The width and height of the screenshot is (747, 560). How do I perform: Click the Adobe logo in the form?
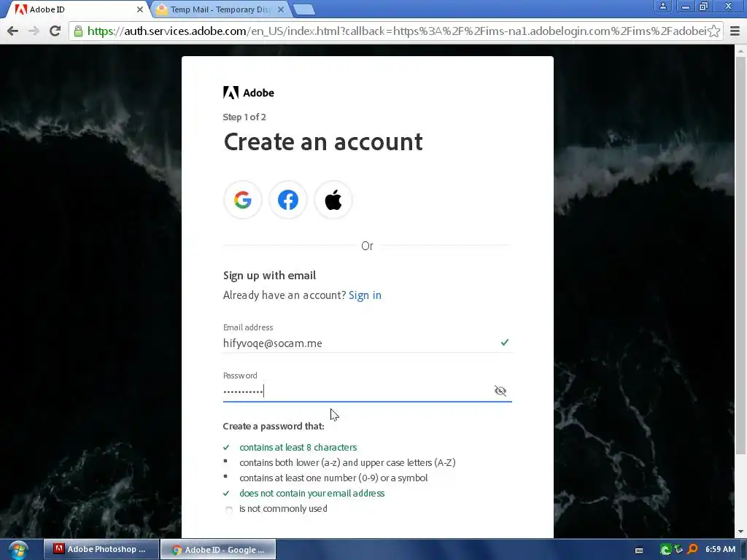click(249, 93)
